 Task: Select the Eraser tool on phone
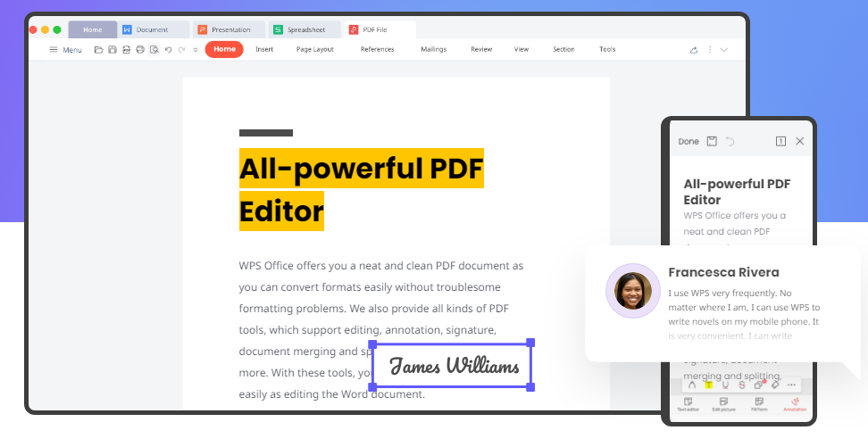coord(775,385)
